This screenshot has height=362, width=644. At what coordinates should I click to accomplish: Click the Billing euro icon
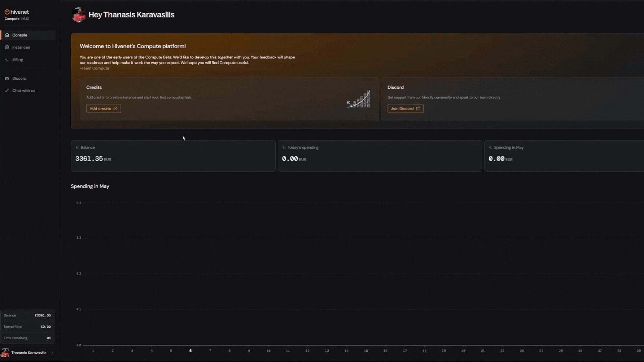pos(7,59)
